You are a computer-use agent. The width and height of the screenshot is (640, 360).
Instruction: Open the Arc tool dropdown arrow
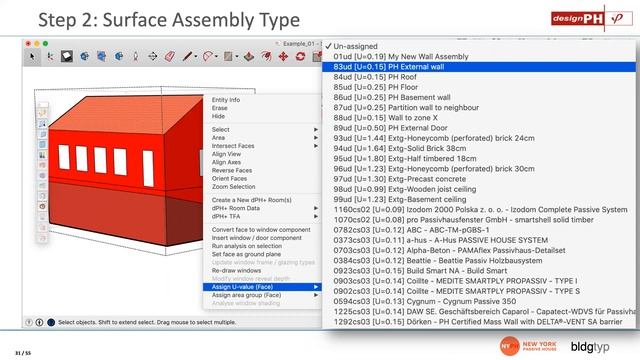pyautogui.click(x=216, y=57)
